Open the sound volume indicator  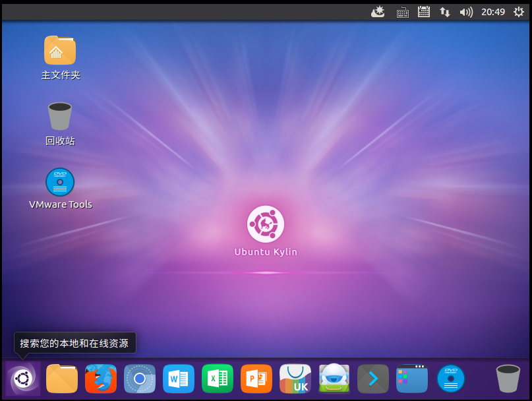(466, 13)
